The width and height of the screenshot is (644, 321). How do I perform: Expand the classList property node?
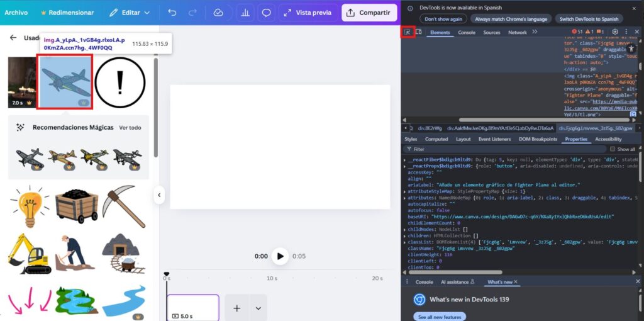[404, 242]
